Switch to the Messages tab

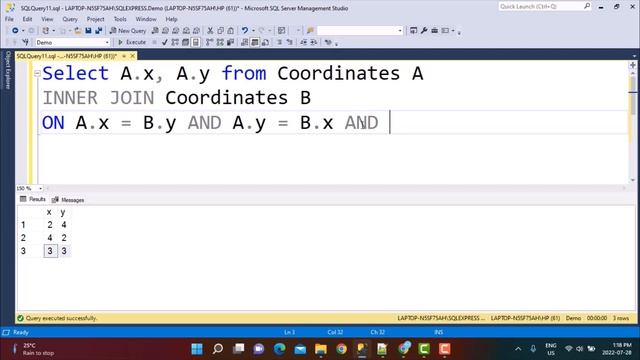click(68, 200)
